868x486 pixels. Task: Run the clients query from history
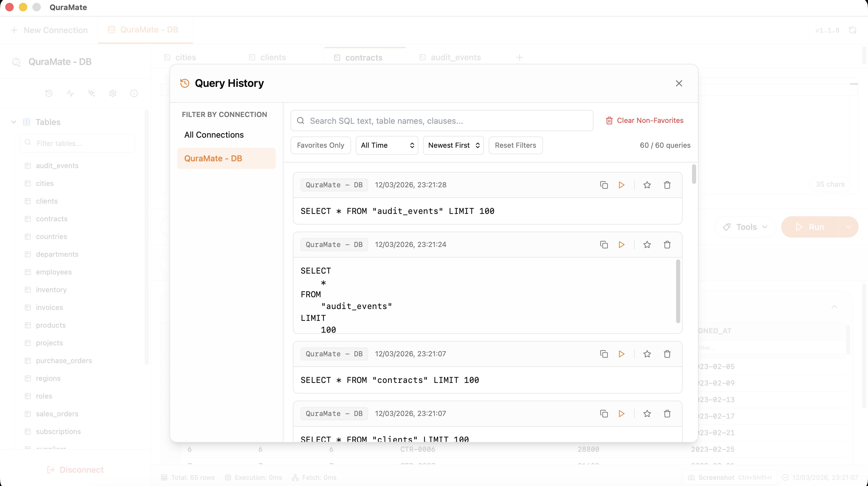(621, 414)
